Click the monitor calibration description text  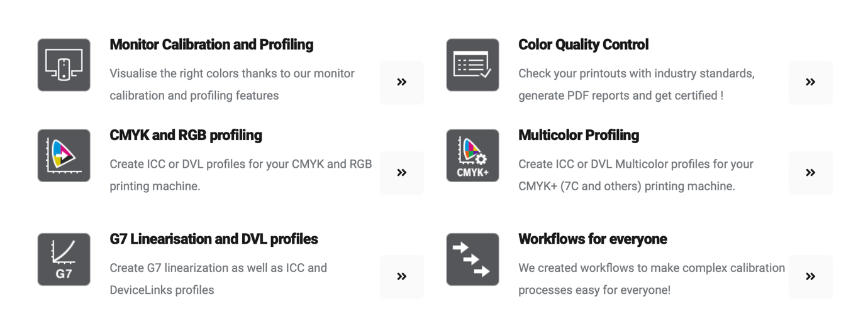pos(231,85)
